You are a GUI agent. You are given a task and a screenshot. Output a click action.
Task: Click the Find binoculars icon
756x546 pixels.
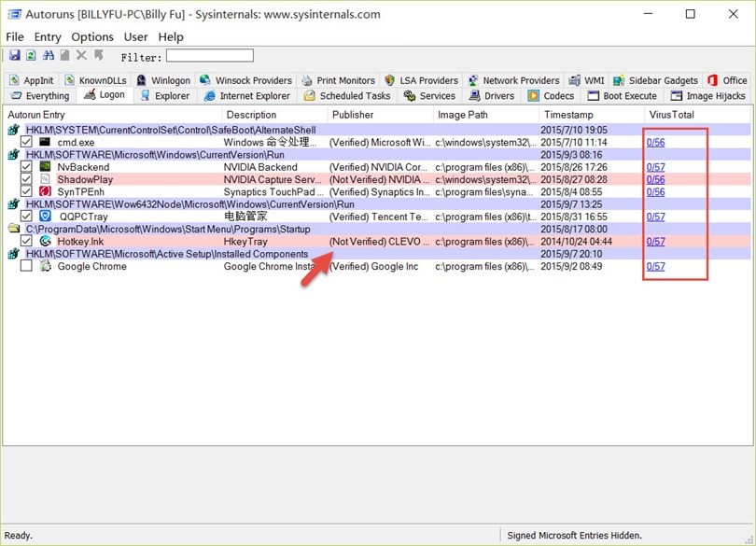[x=49, y=55]
